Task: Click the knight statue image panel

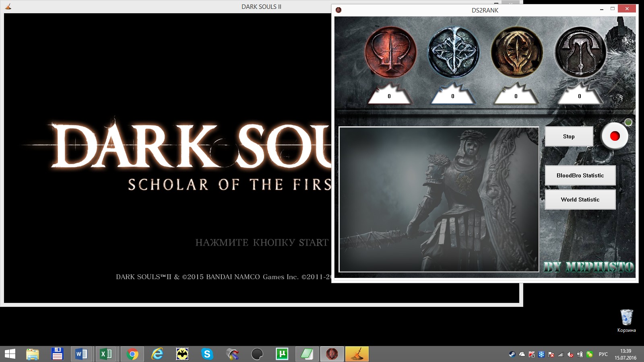Action: point(439,200)
